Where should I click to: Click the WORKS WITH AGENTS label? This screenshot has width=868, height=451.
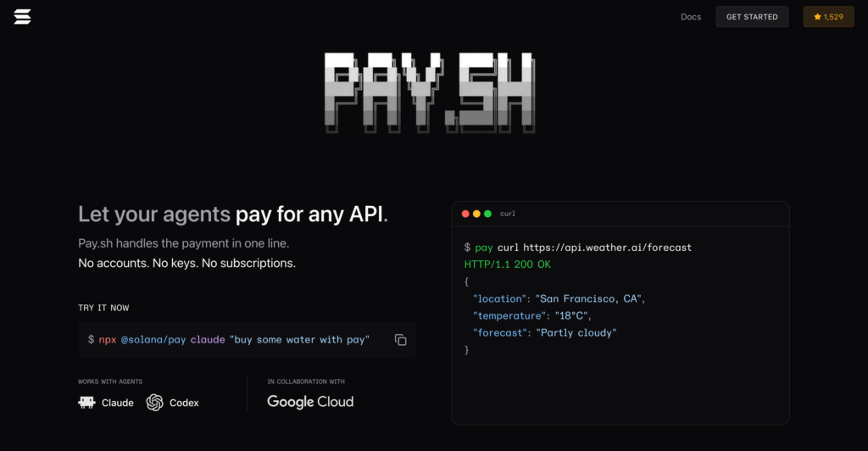(x=110, y=381)
